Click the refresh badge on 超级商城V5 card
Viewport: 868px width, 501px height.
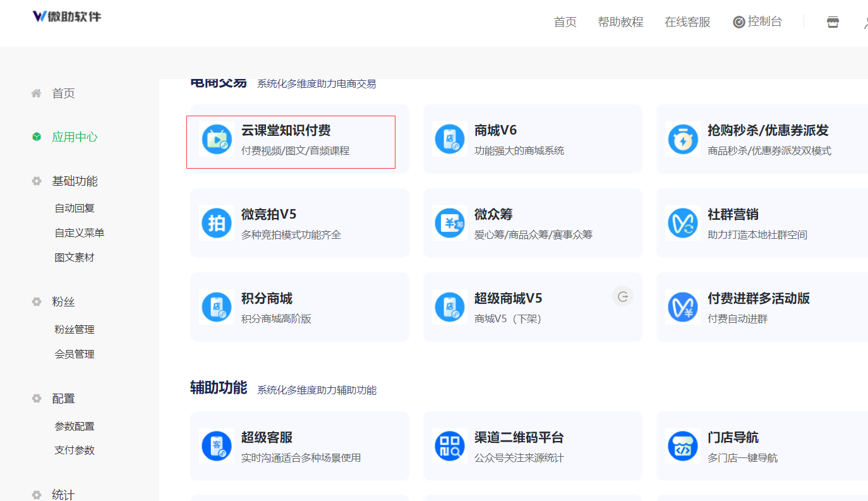pyautogui.click(x=623, y=296)
